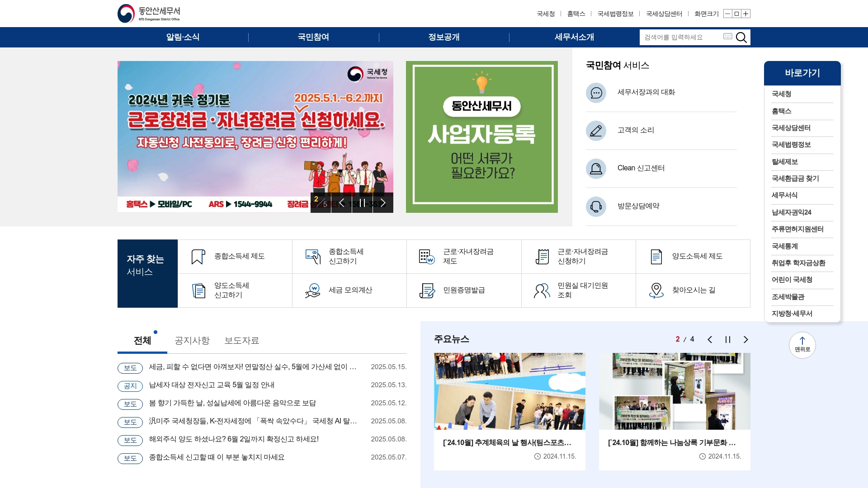Open the 국민참여 menu
The height and width of the screenshot is (488, 868).
pos(313,37)
